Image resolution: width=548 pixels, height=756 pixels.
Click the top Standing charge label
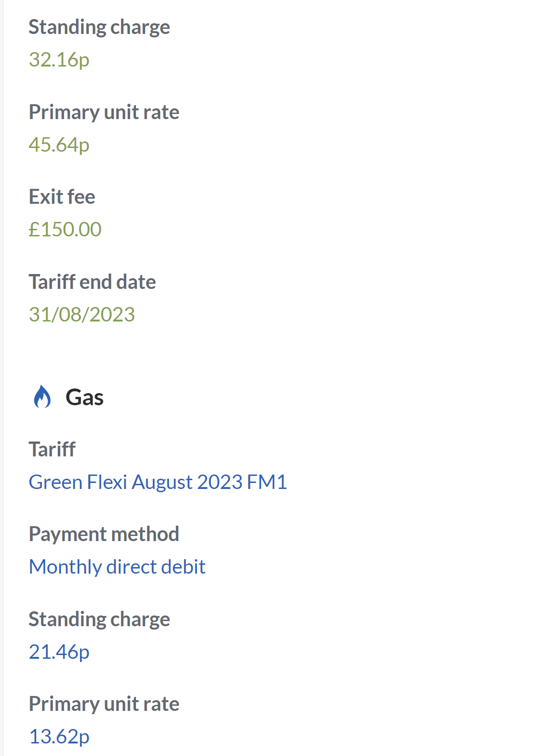[99, 27]
